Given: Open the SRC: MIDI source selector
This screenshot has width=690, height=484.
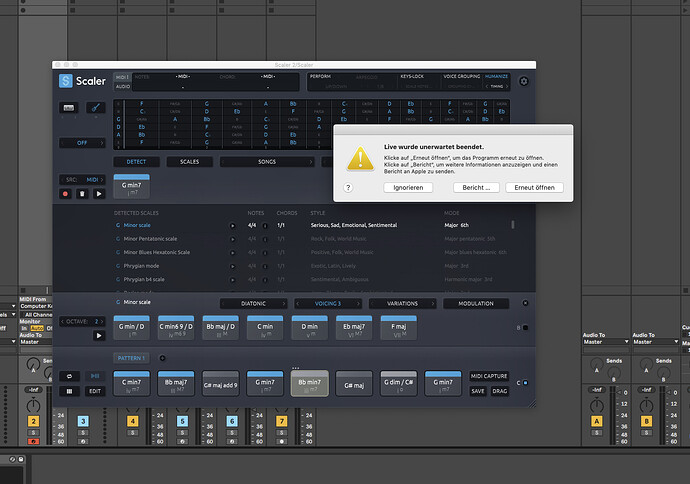Looking at the screenshot, I should (82, 180).
